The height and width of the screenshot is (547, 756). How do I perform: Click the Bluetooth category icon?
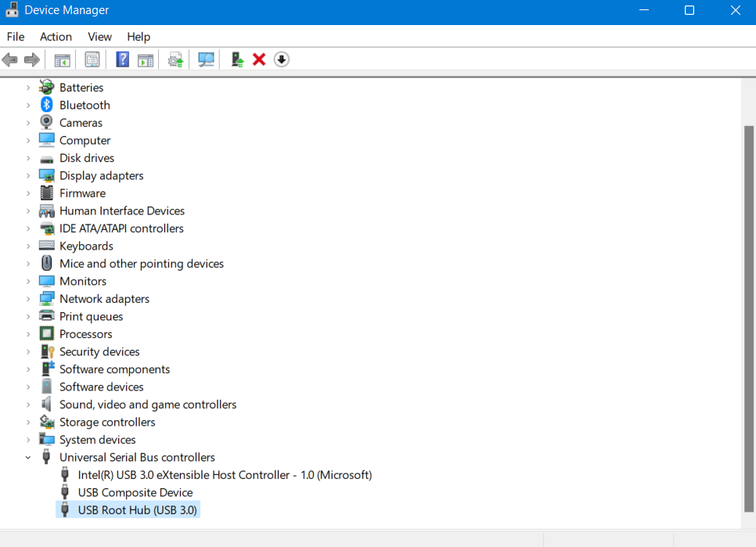(x=46, y=105)
